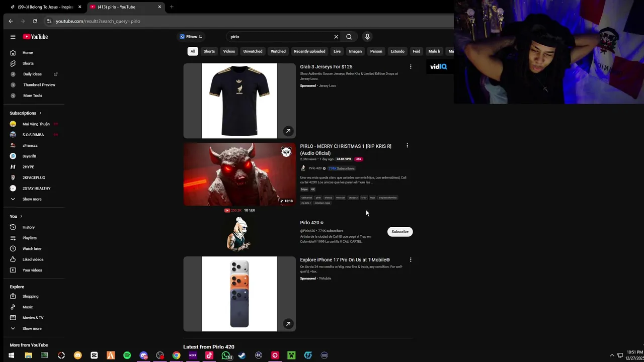
Task: Open Your videos in the sidebar
Action: (32, 270)
